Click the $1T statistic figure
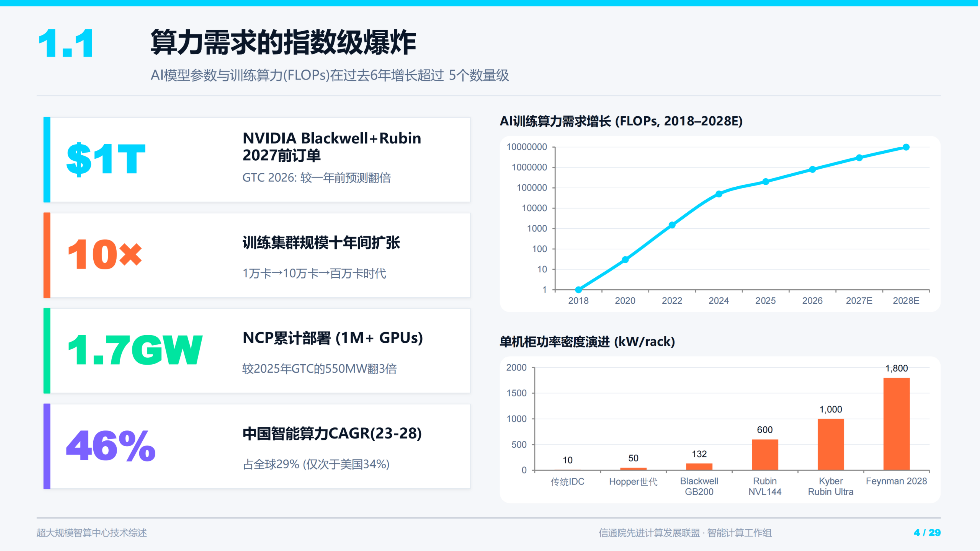Viewport: 980px width, 551px height. coord(106,159)
